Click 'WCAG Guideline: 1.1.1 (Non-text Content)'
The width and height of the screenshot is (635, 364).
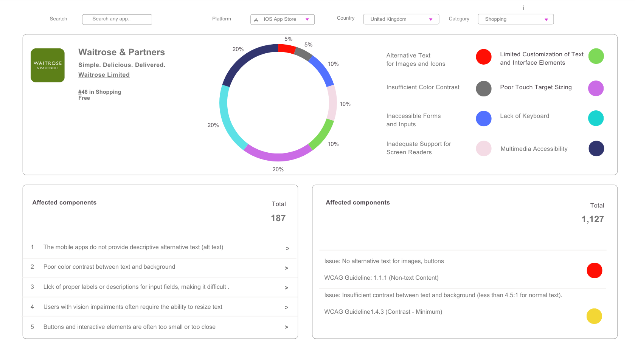pos(381,278)
